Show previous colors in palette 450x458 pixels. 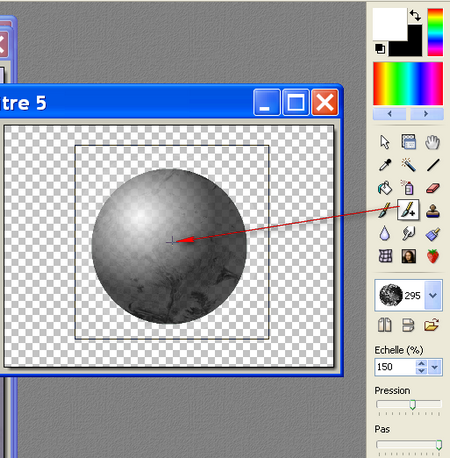390,114
